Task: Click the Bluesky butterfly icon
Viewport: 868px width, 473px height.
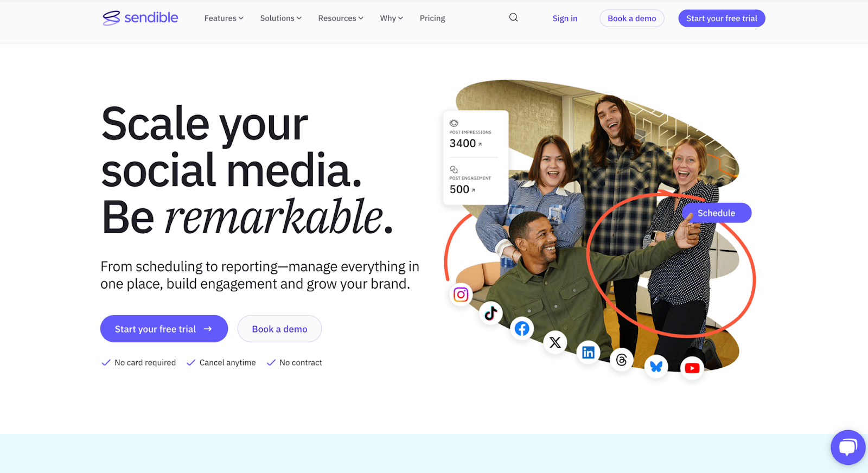Action: pos(656,367)
